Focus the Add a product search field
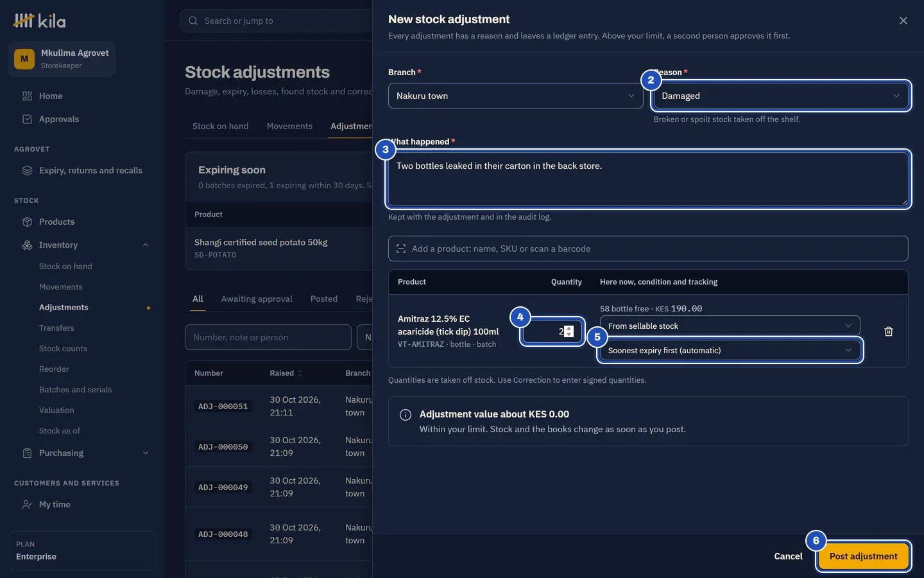The image size is (924, 578). 648,249
